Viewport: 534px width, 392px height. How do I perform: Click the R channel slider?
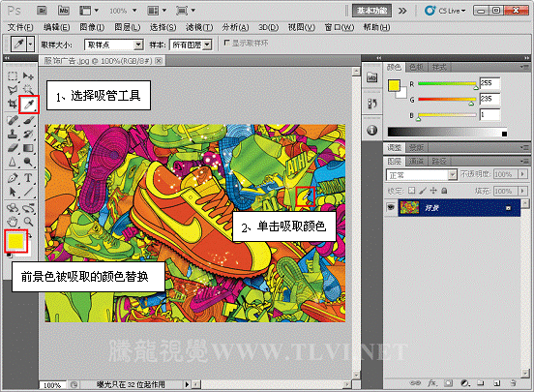click(447, 83)
